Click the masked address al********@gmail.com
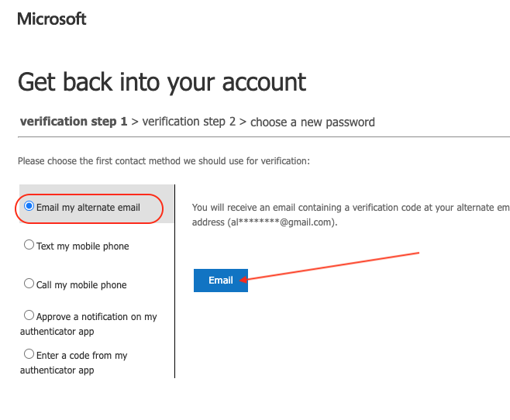510x420 pixels. (x=281, y=222)
